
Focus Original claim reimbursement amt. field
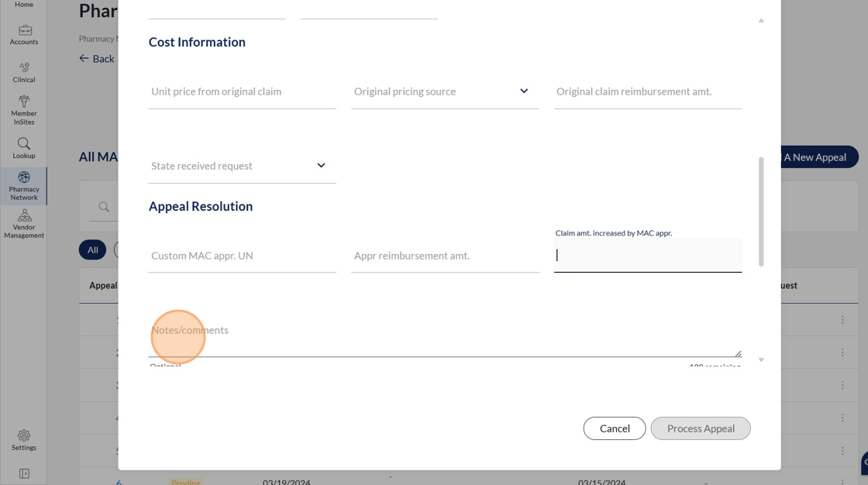click(647, 91)
